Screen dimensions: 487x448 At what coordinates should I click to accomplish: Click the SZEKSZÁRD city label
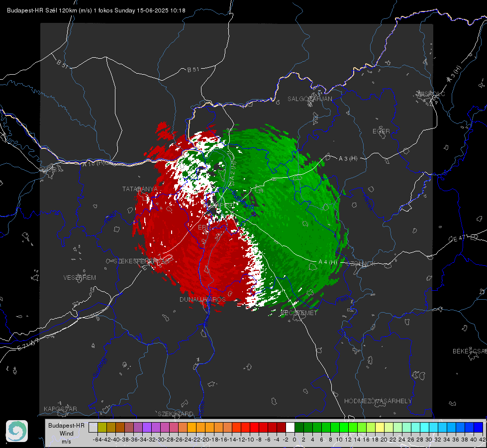[x=176, y=414]
